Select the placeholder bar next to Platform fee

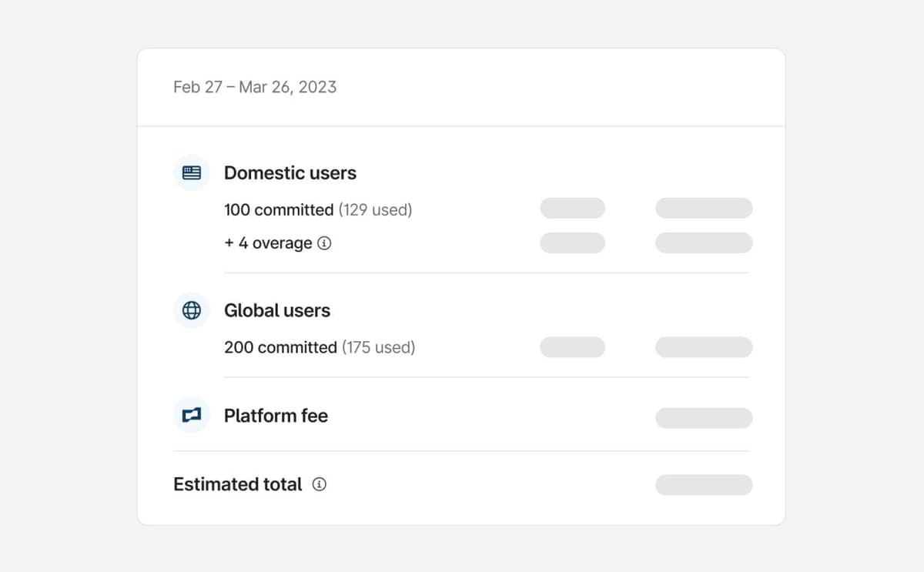704,418
